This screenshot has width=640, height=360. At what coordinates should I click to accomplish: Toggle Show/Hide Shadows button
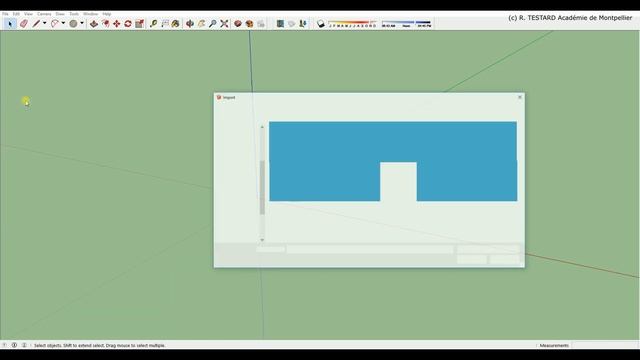point(321,24)
